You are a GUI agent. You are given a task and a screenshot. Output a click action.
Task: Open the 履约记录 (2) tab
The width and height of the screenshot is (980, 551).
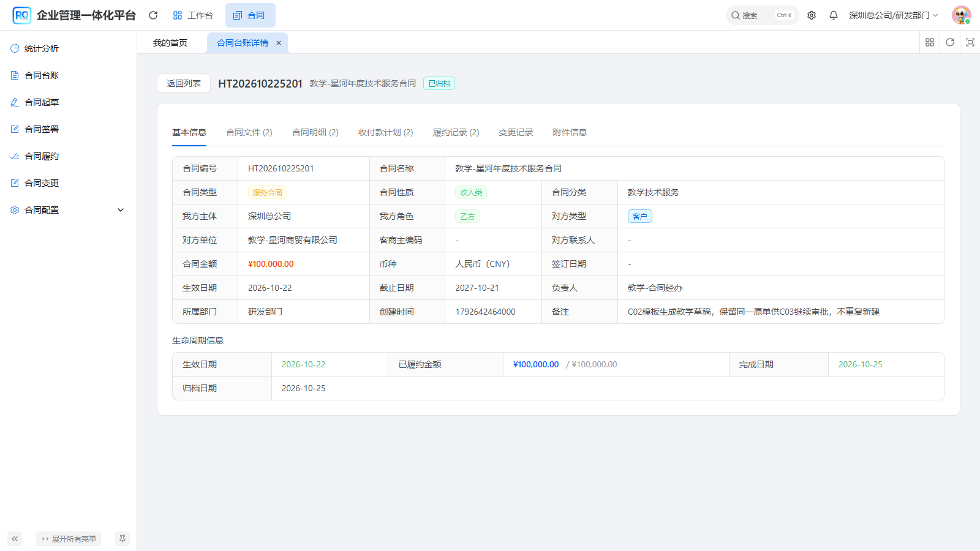pos(456,132)
